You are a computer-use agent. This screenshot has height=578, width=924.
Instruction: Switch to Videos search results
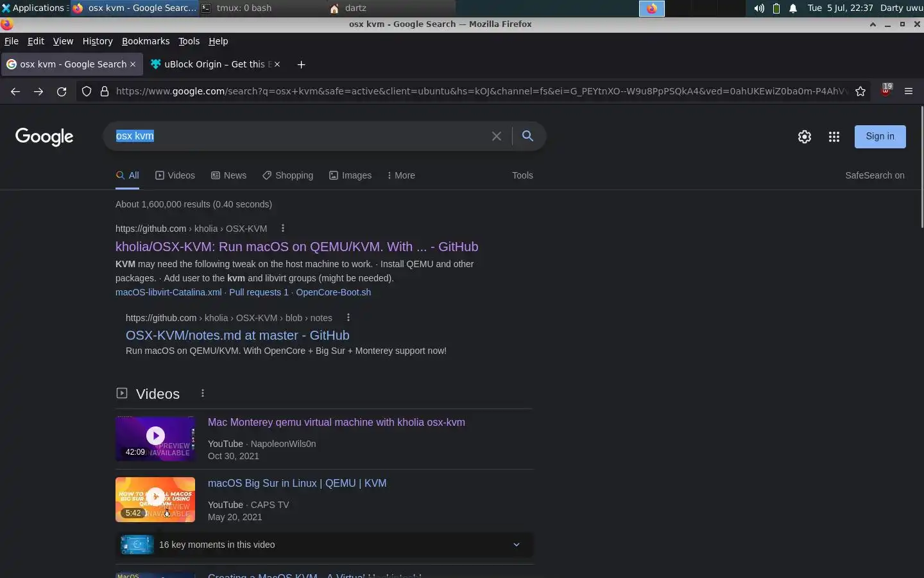[x=175, y=175]
